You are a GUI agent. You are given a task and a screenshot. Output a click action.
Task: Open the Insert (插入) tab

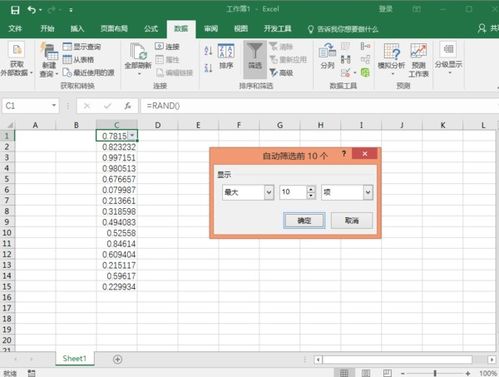pos(77,29)
